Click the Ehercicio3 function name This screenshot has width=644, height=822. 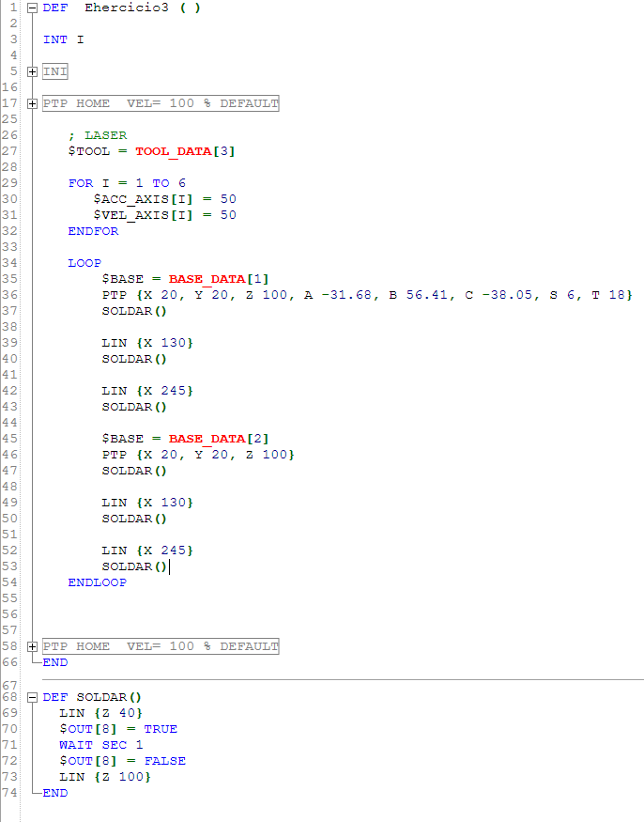coord(127,8)
